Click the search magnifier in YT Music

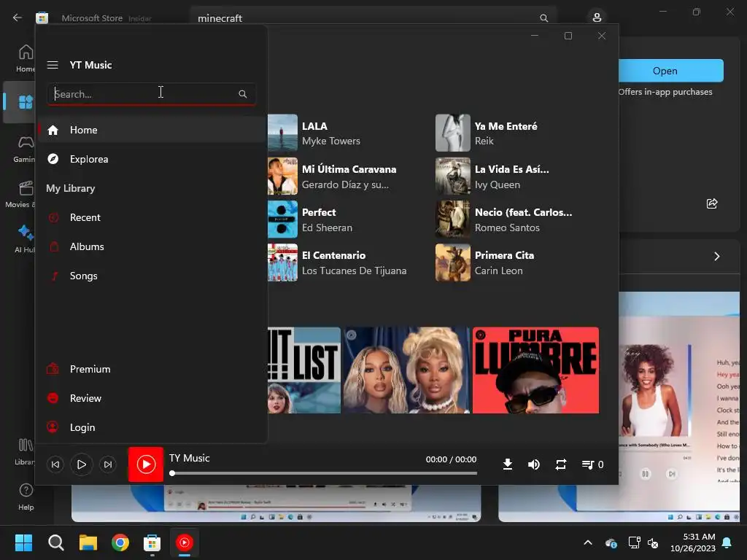tap(242, 94)
